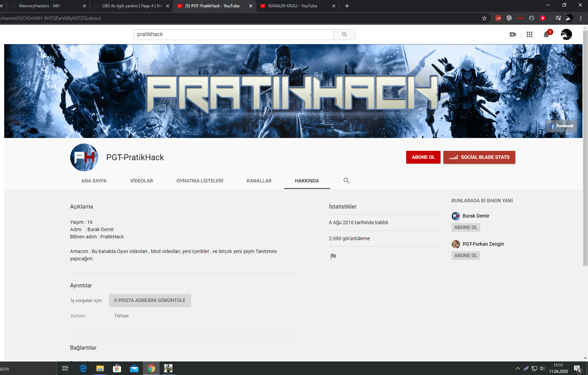The height and width of the screenshot is (375, 588).
Task: Show hidden system tray icons
Action: 518,368
